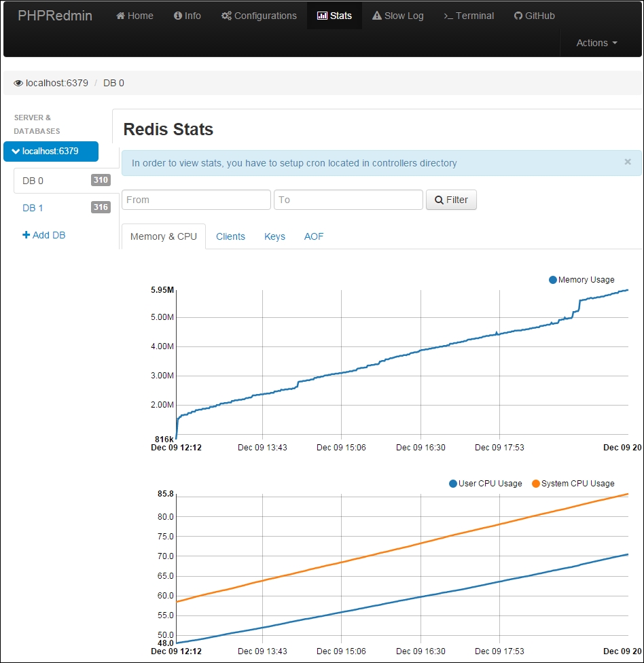The height and width of the screenshot is (663, 644).
Task: Open the Keys tab
Action: coord(274,236)
